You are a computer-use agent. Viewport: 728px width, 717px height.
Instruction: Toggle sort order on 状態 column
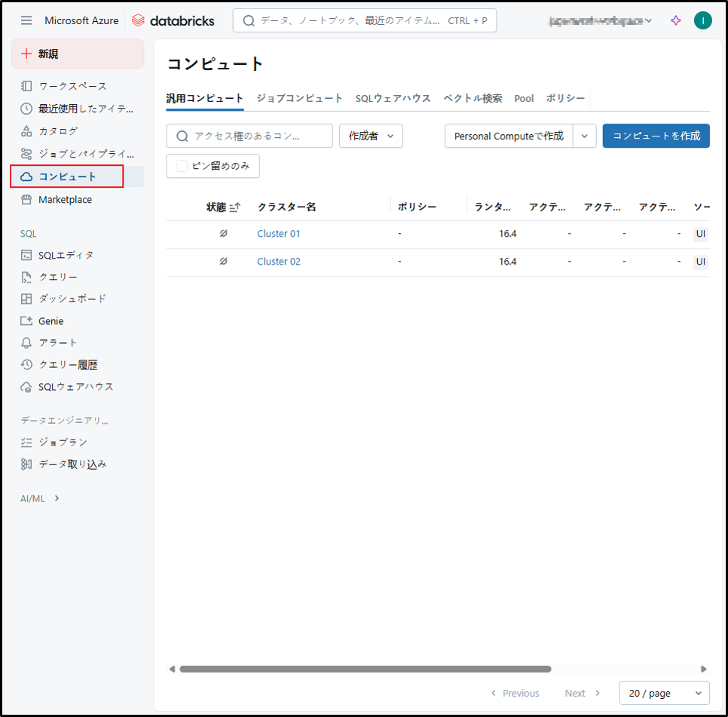pyautogui.click(x=234, y=207)
